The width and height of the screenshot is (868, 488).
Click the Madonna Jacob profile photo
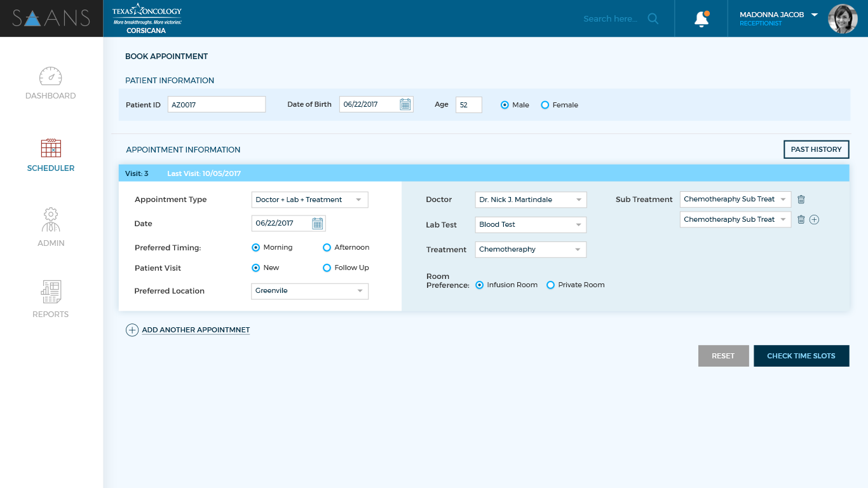843,19
